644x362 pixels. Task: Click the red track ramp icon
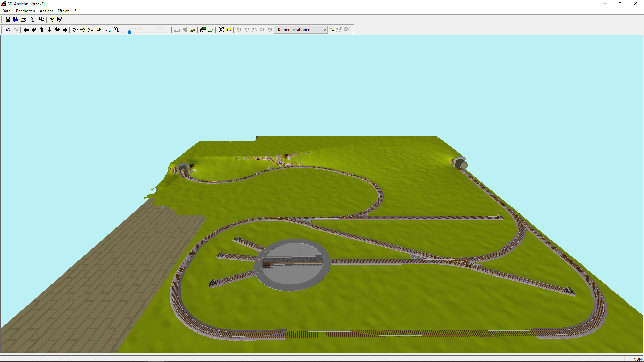point(193,30)
